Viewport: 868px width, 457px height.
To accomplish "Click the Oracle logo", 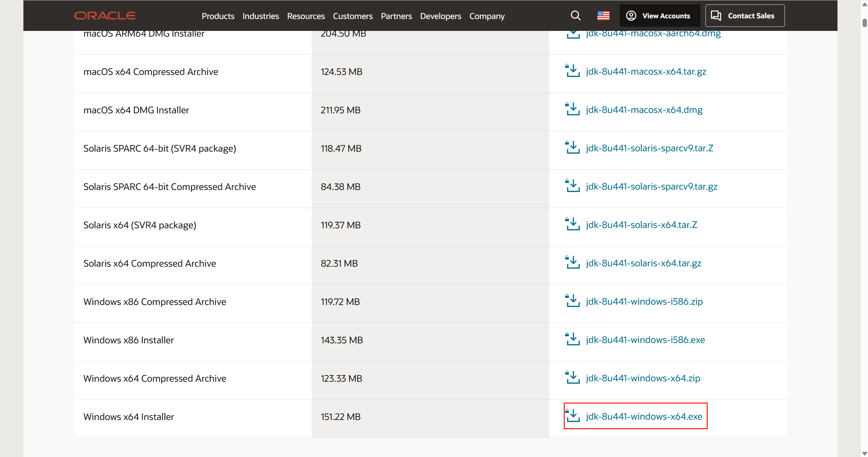I will coord(105,16).
